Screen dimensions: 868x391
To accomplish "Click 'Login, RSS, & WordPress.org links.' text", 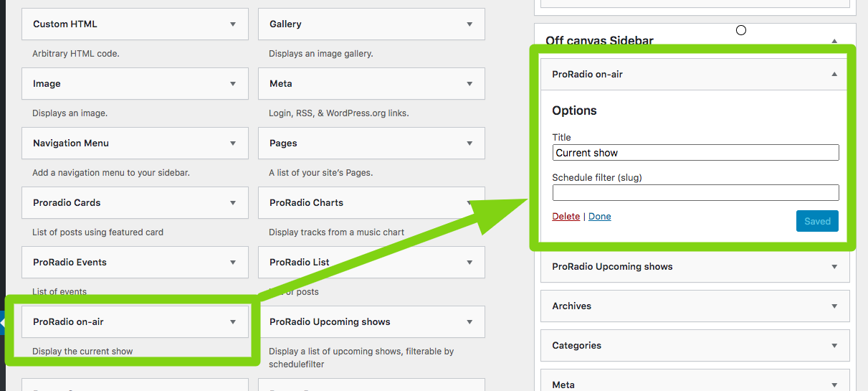I will (x=338, y=113).
